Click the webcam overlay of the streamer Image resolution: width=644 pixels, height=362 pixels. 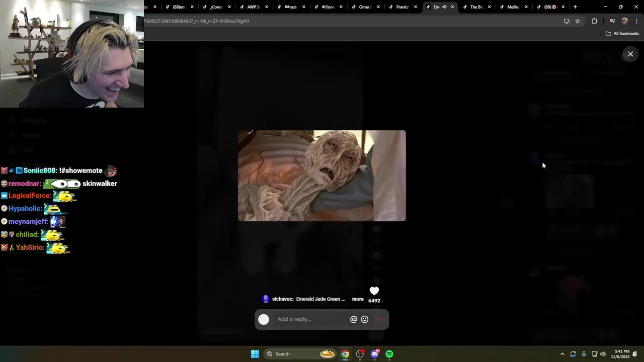click(x=72, y=54)
